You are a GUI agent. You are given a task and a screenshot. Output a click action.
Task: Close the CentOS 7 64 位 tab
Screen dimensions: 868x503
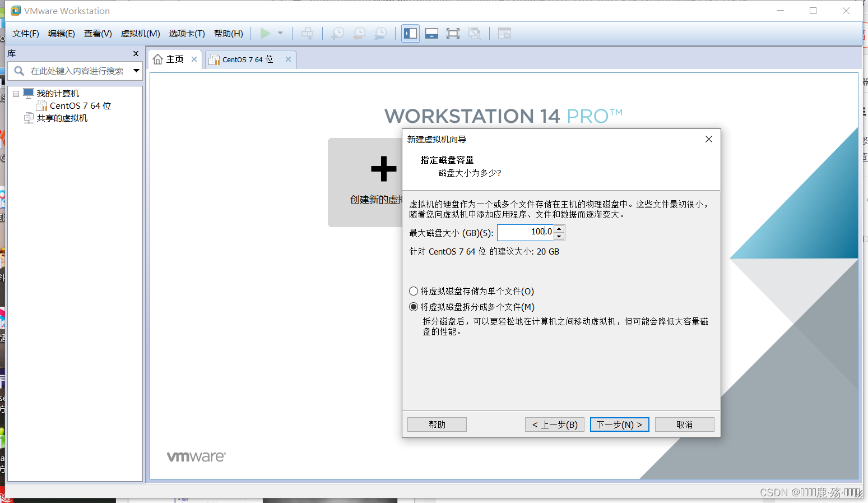point(288,59)
